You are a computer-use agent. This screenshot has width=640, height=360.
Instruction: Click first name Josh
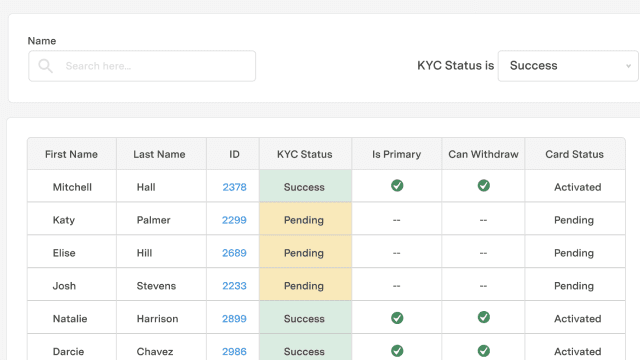(64, 286)
